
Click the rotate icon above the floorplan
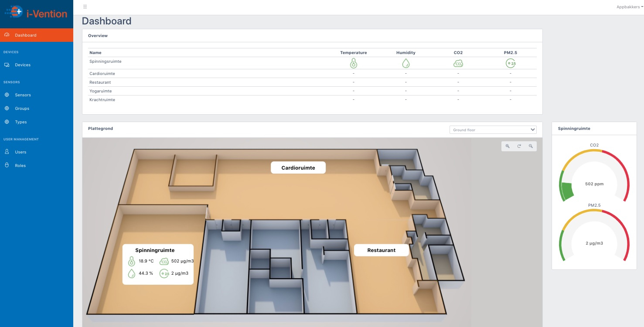point(519,146)
